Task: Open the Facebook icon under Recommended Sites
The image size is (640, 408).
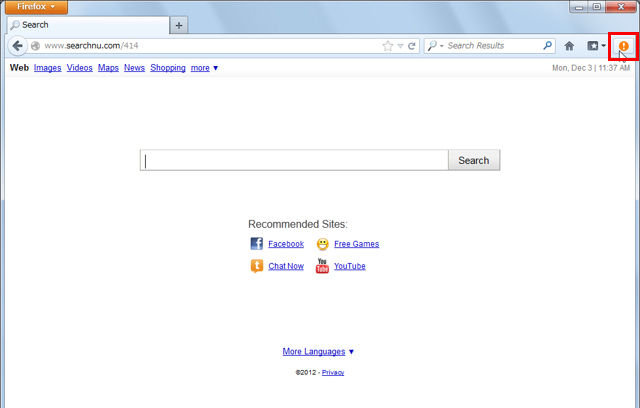Action: (x=257, y=244)
